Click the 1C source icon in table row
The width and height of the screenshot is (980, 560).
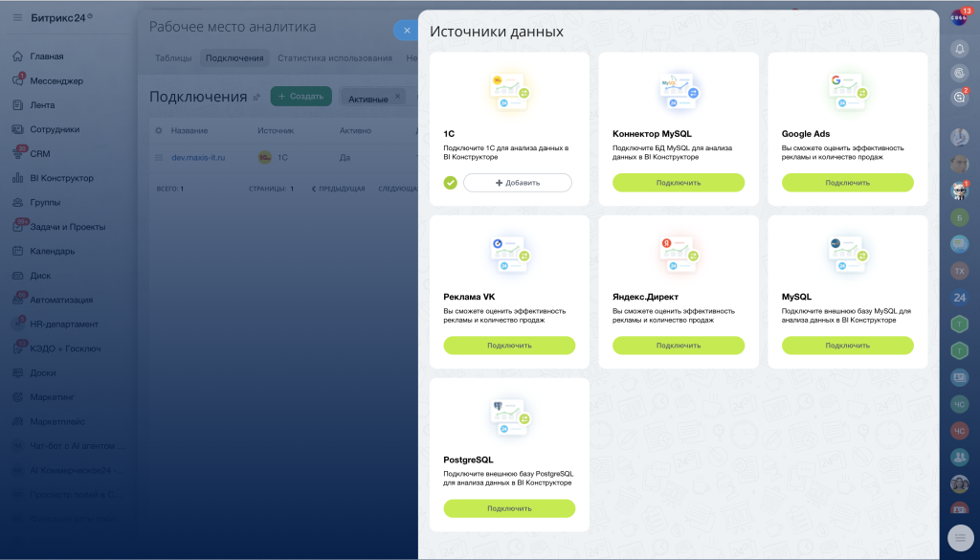(265, 158)
